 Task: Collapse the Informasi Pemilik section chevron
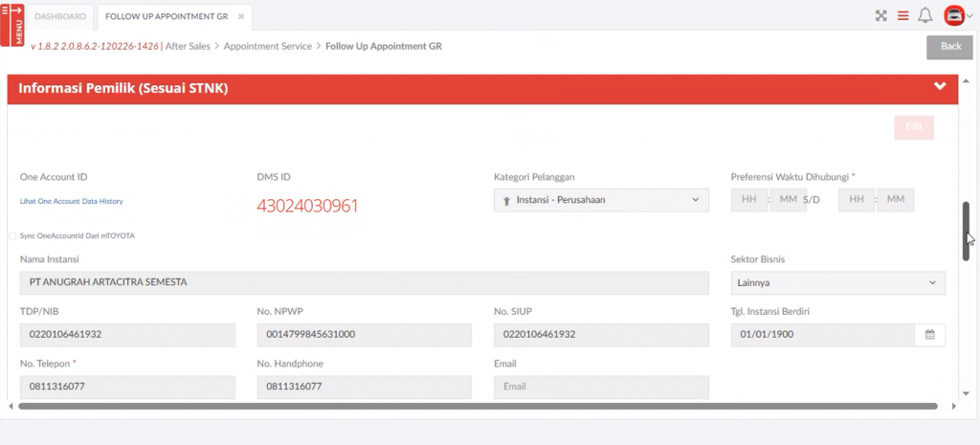[940, 87]
